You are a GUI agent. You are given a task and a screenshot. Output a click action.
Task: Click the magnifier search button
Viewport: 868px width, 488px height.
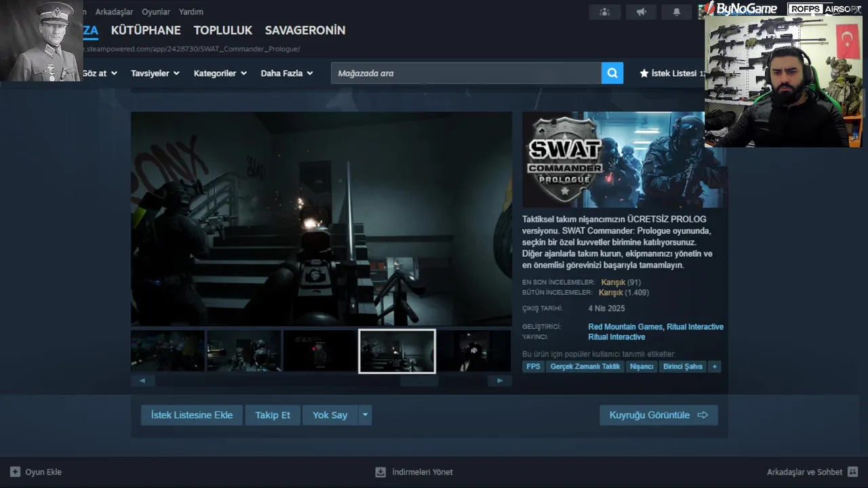pos(612,73)
